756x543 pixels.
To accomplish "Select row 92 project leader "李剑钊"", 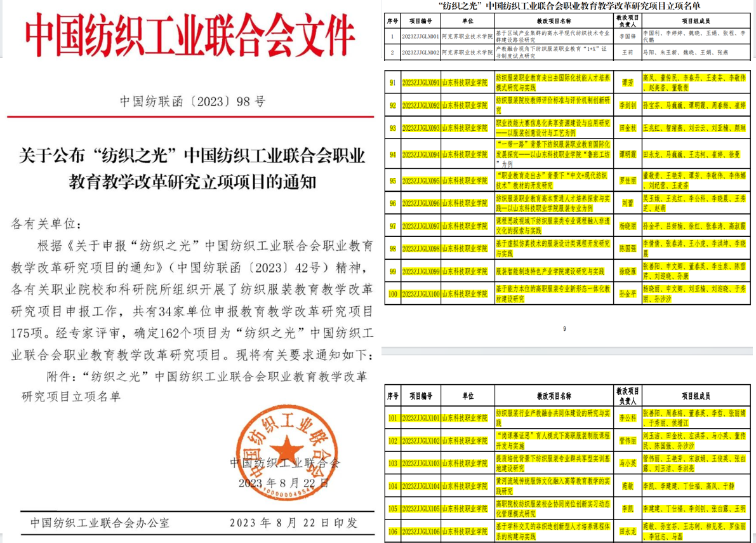I will (627, 105).
